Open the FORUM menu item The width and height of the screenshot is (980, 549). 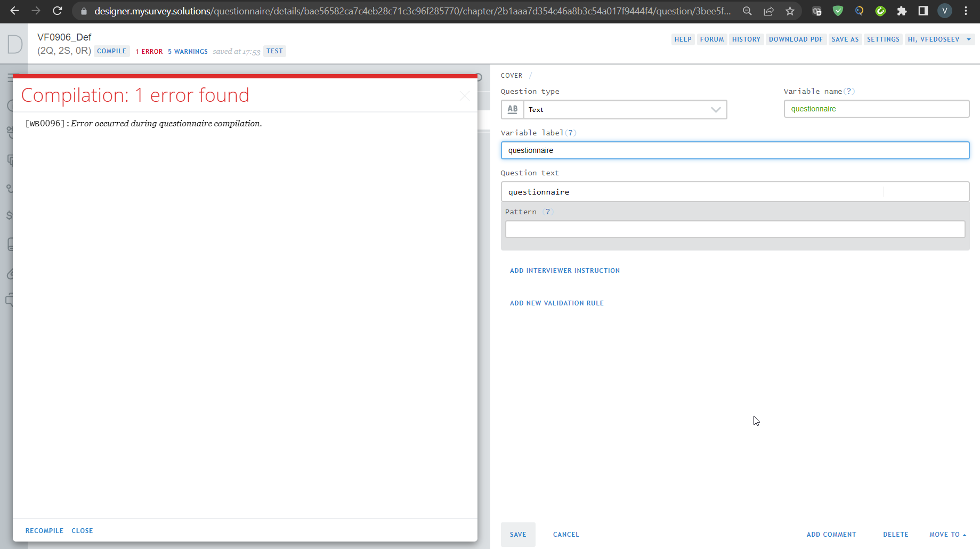[711, 39]
